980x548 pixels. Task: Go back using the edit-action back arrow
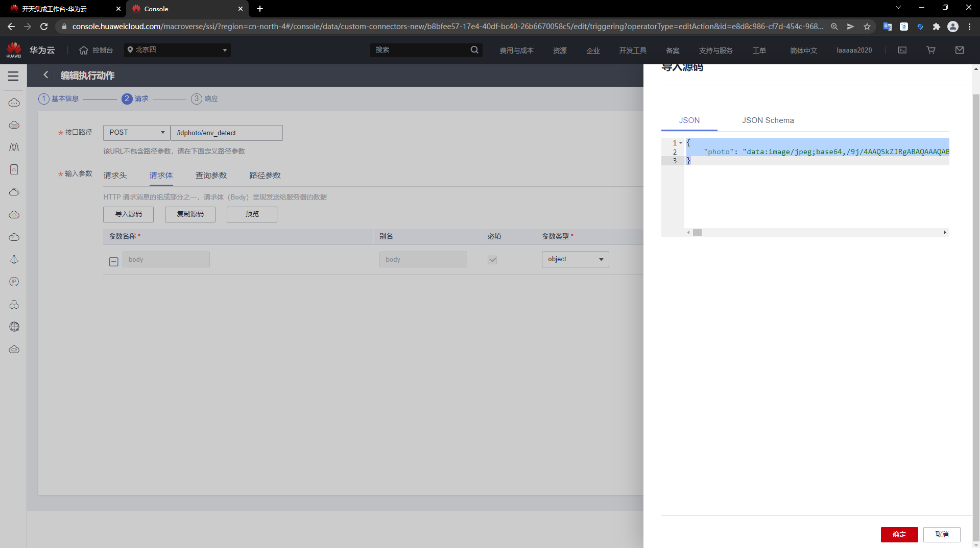(x=46, y=75)
